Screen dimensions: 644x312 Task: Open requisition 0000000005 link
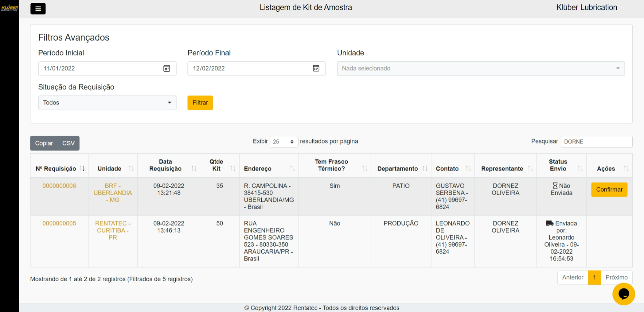click(x=59, y=223)
